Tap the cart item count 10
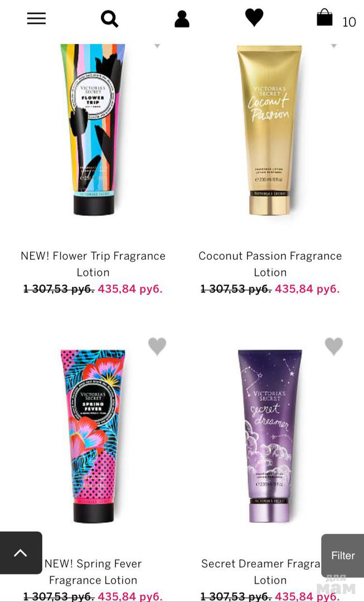This screenshot has height=602, width=364. tap(349, 22)
